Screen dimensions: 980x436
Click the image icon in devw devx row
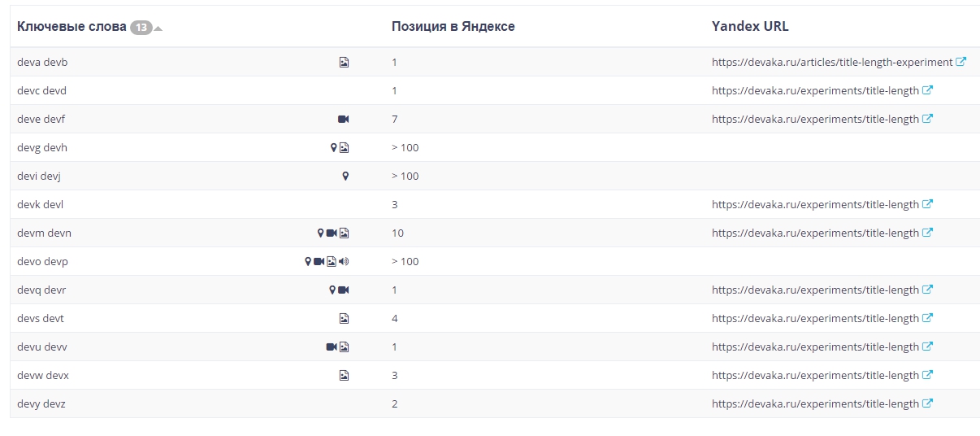pos(344,375)
